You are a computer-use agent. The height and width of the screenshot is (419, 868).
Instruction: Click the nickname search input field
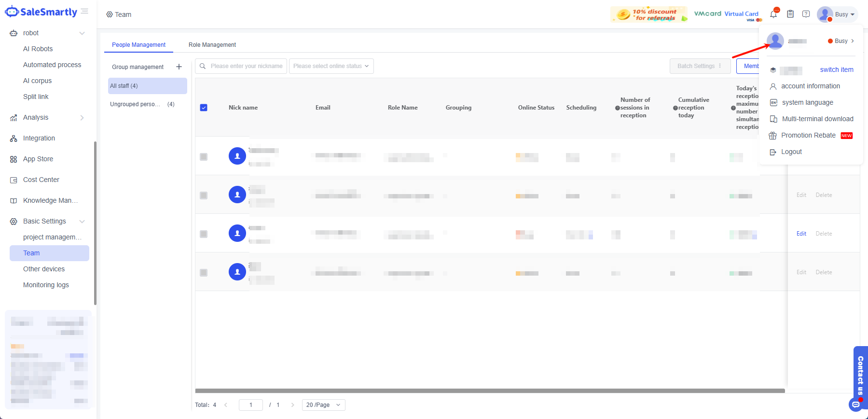tap(246, 66)
